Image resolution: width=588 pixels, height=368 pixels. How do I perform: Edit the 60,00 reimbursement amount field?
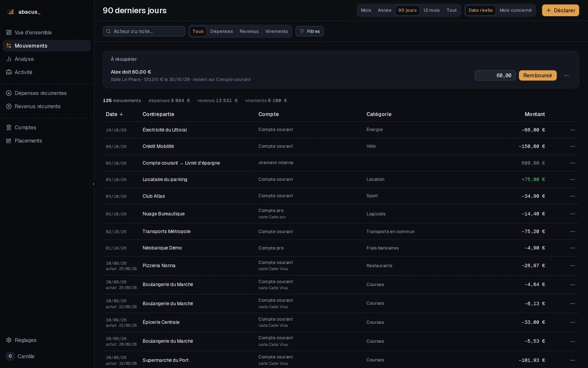pos(495,76)
